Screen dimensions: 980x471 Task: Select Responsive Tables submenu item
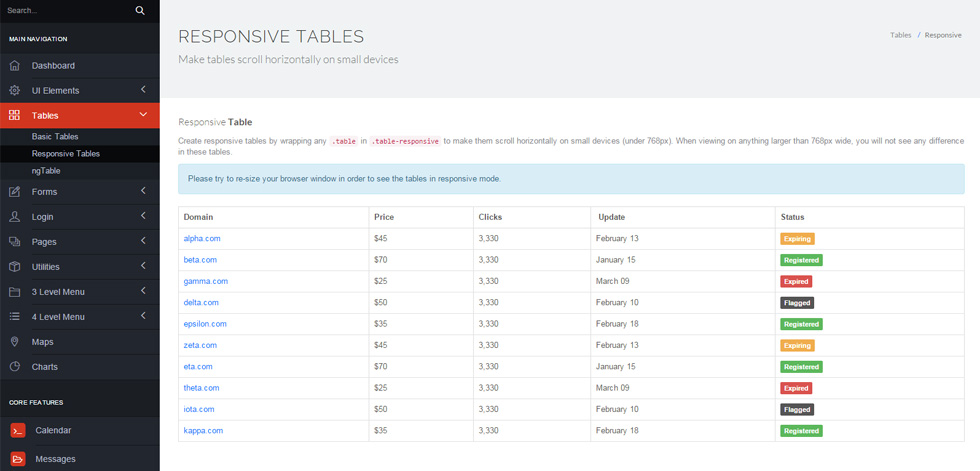tap(80, 154)
